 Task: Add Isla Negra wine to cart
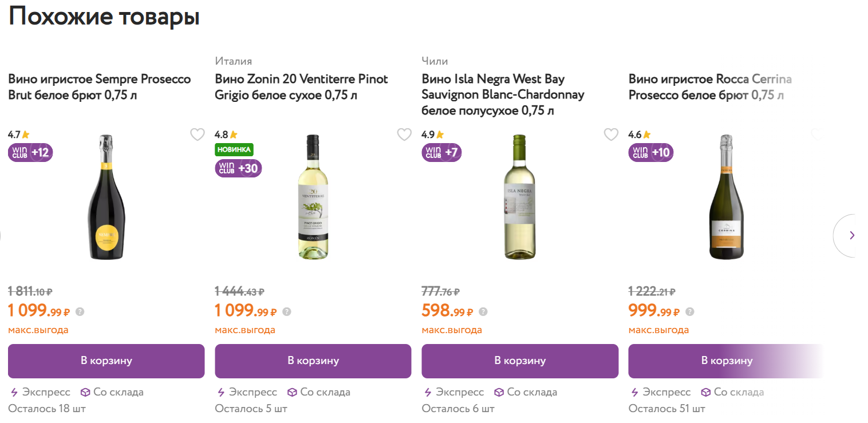pyautogui.click(x=520, y=361)
